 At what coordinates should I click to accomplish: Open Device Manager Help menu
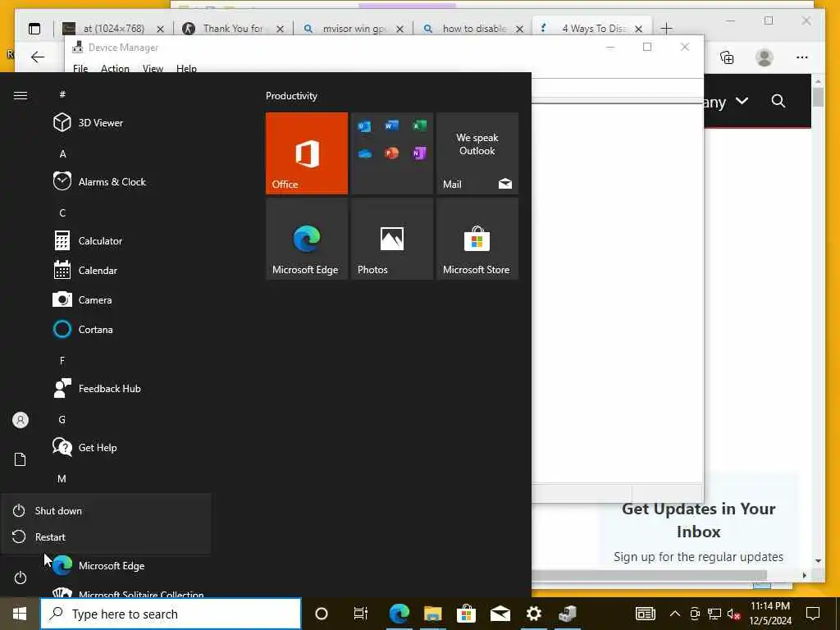coord(186,69)
